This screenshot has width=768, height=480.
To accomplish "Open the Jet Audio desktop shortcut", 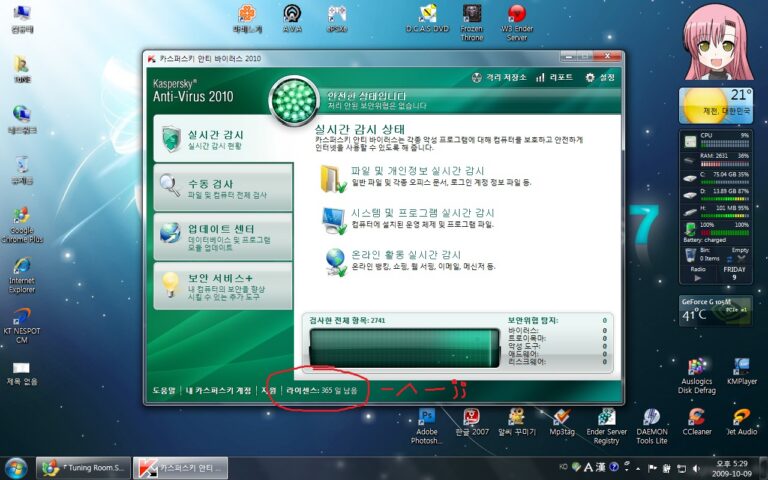I will (742, 422).
